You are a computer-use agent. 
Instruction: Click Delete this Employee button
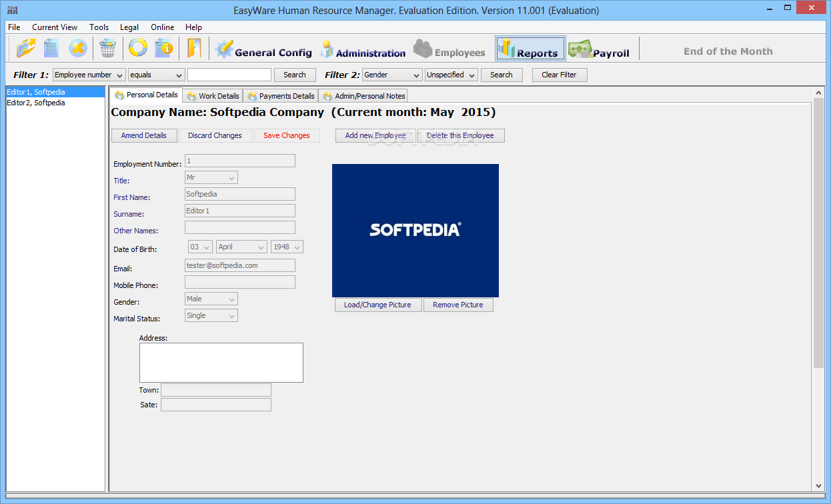[x=460, y=135]
